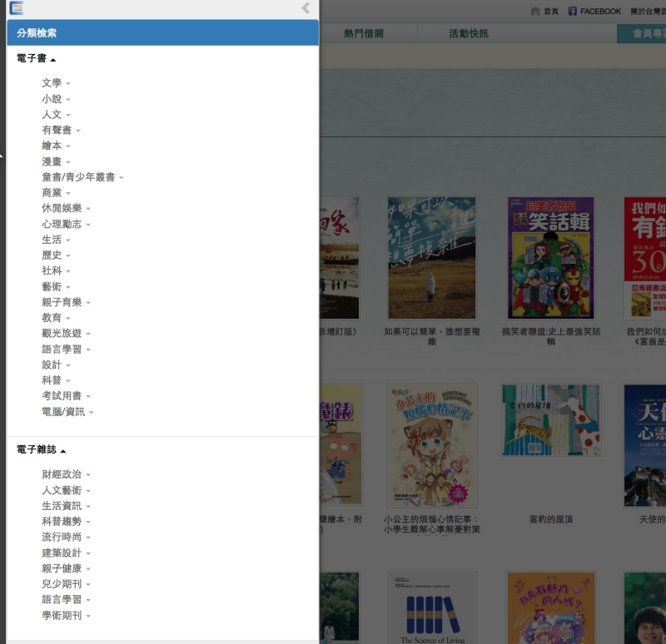The image size is (666, 644).
Task: Open book cover 小公主的煩惱心情記事
Action: click(x=432, y=446)
